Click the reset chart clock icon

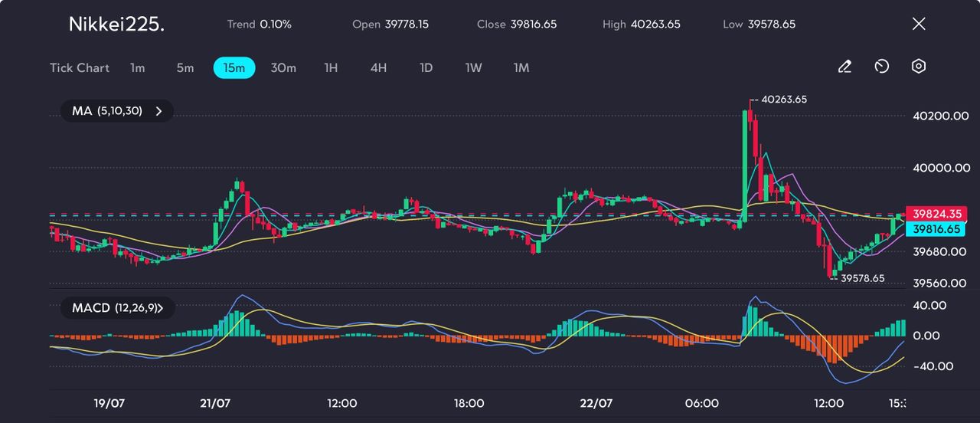[881, 67]
